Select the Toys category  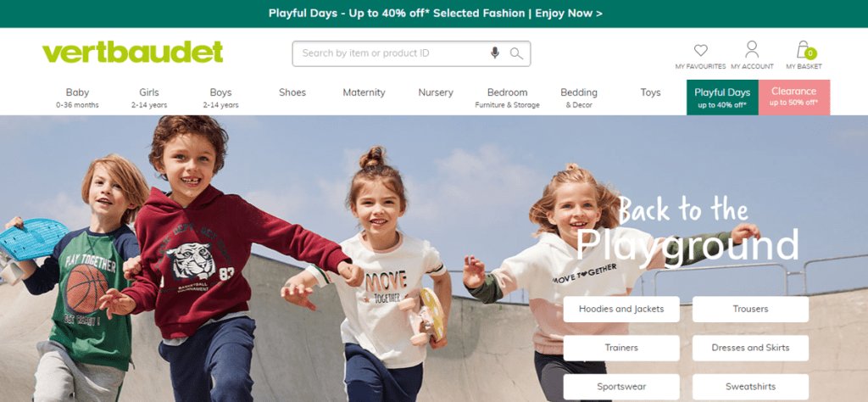[650, 92]
